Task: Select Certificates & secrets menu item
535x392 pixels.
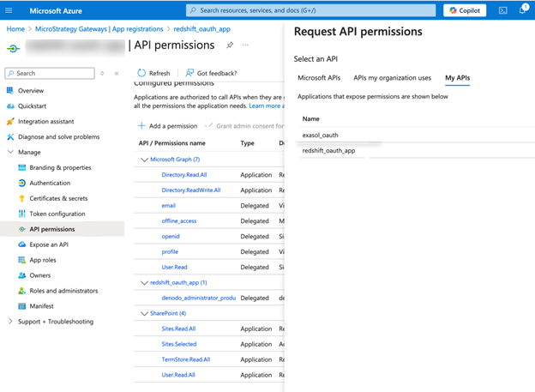Action: [x=58, y=198]
